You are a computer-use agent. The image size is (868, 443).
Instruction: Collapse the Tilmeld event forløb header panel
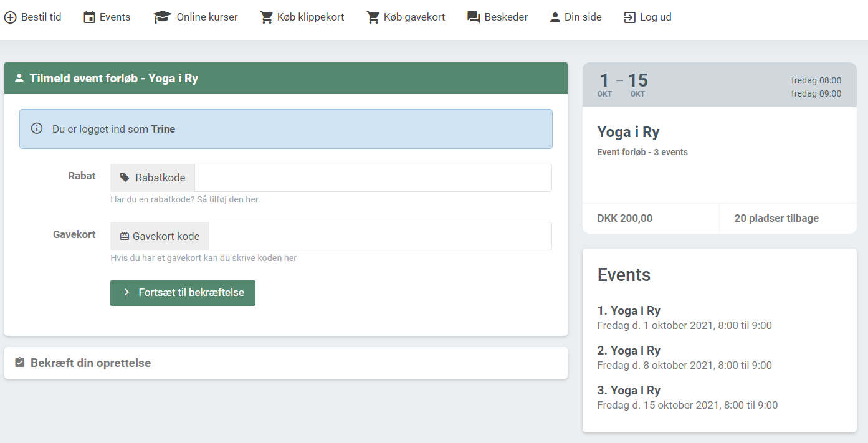(x=114, y=79)
